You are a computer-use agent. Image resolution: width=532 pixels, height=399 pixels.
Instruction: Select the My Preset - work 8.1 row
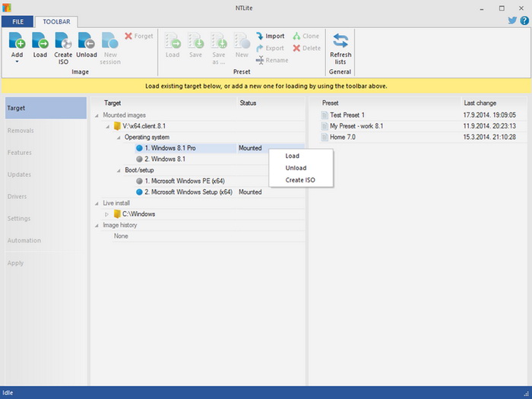click(x=423, y=126)
